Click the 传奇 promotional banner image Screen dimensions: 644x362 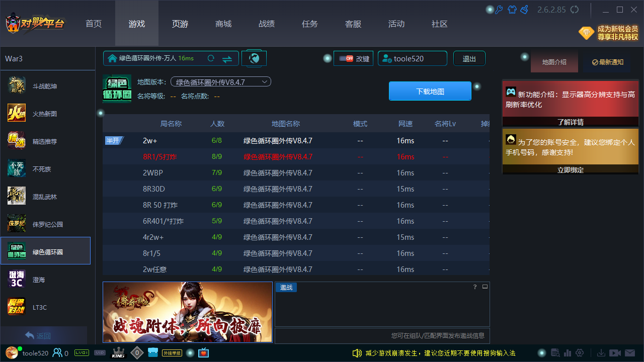pyautogui.click(x=188, y=312)
